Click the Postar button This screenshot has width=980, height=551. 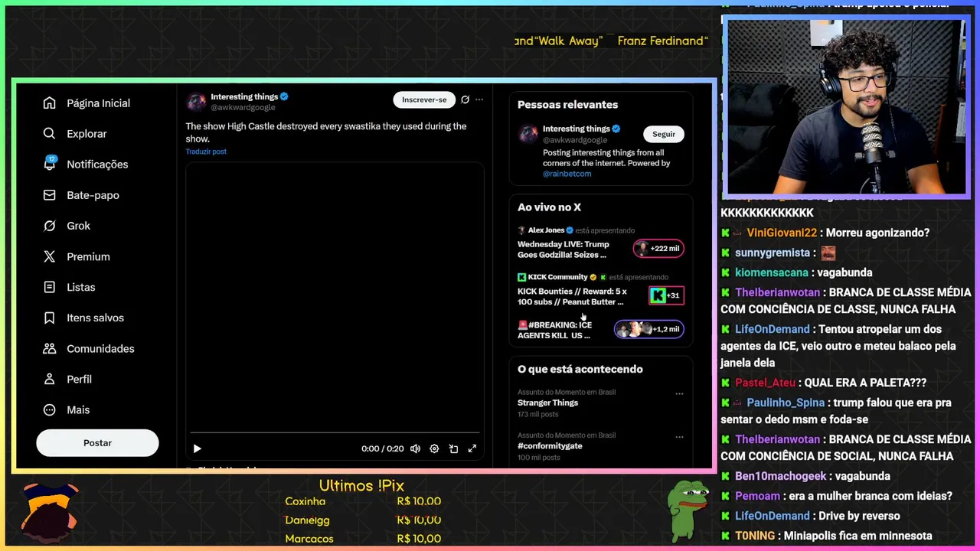pos(97,443)
